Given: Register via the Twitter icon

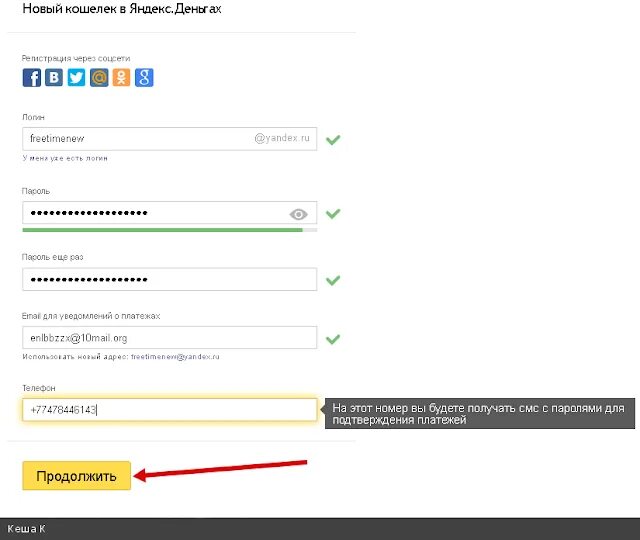Looking at the screenshot, I should click(76, 77).
